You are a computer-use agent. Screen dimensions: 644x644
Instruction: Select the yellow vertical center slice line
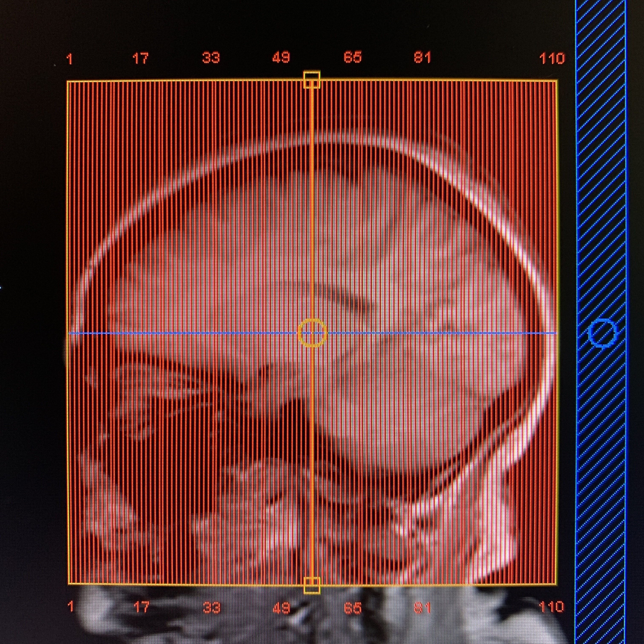tap(312, 200)
